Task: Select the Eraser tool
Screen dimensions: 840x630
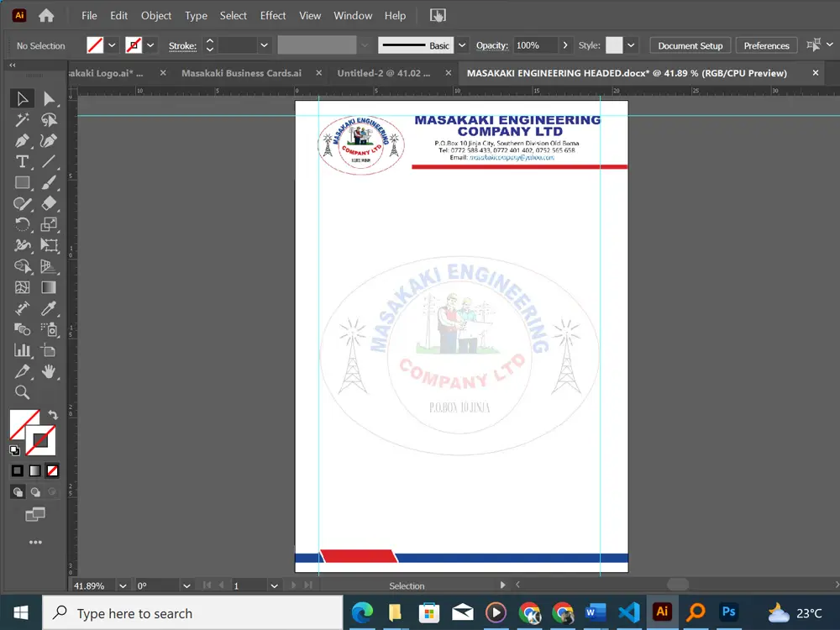Action: point(49,203)
